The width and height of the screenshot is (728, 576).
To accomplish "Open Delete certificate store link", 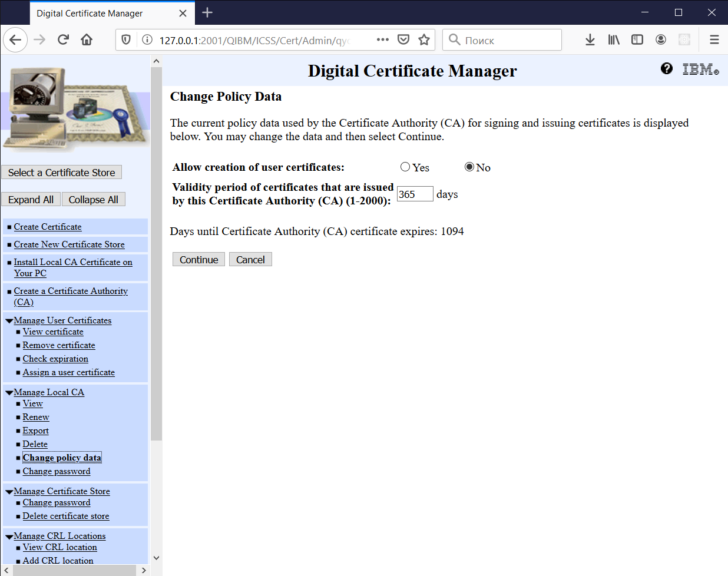I will pyautogui.click(x=66, y=516).
